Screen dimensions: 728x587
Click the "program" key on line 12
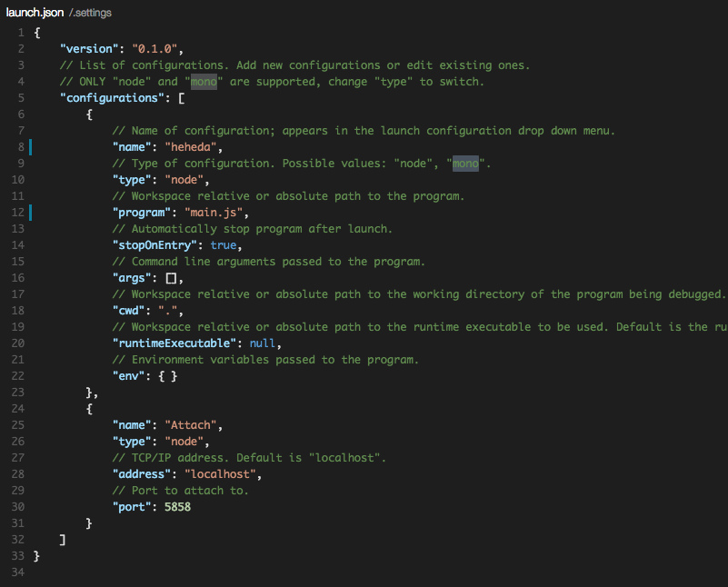pyautogui.click(x=142, y=213)
